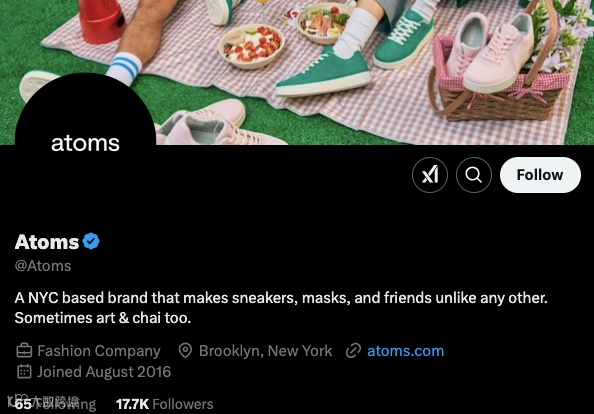Click the briefcase Fashion Company icon
Viewport: 594px width, 414px height.
point(24,351)
